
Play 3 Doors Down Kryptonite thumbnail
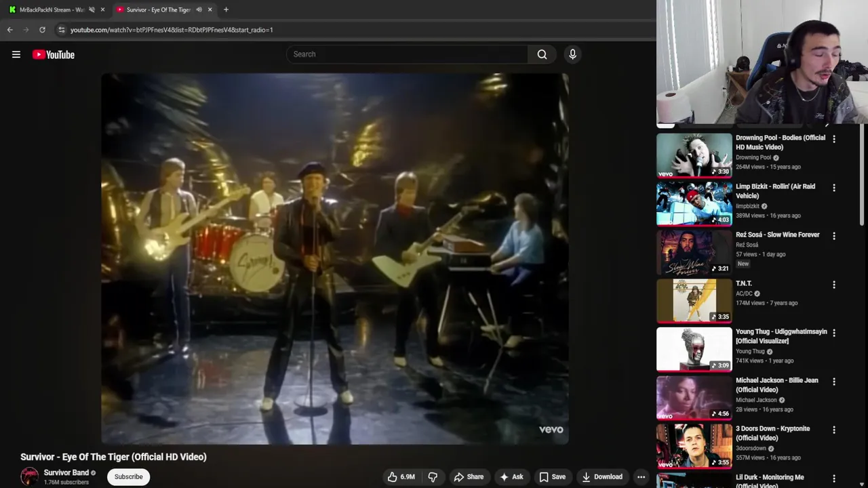coord(694,447)
